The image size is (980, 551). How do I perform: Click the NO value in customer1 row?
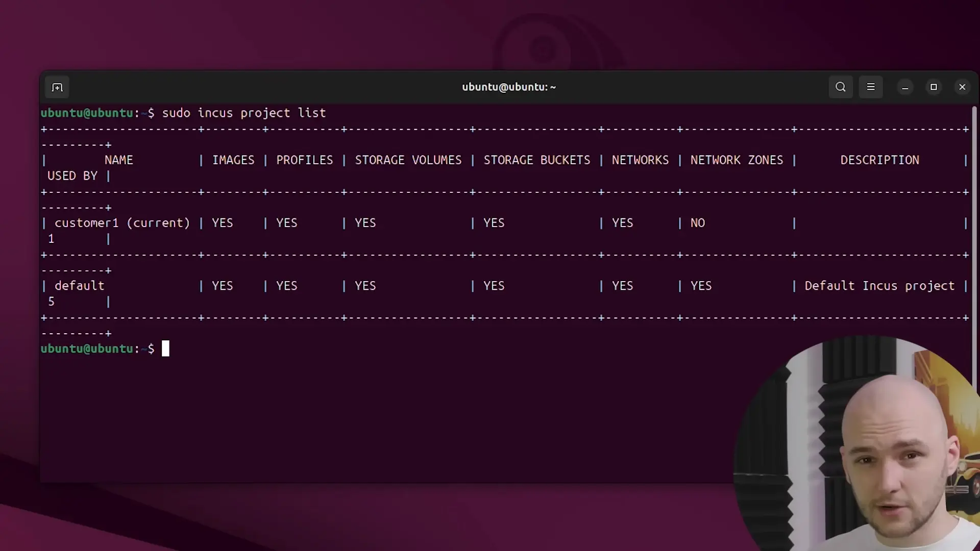[698, 223]
